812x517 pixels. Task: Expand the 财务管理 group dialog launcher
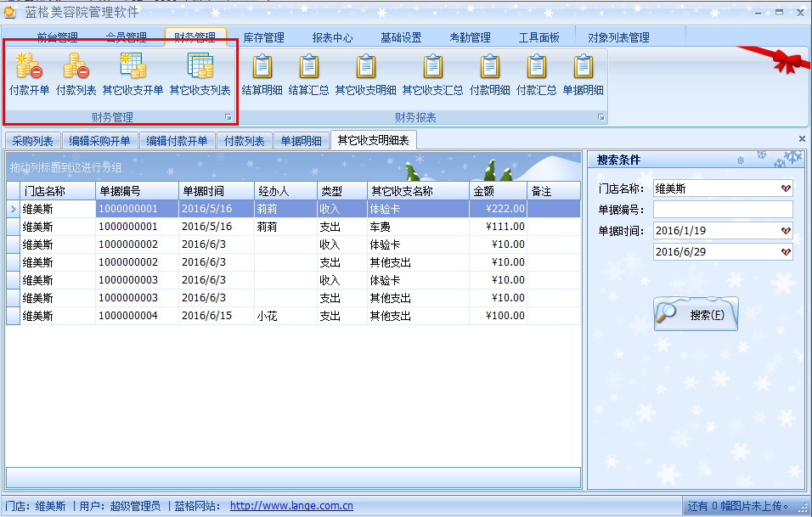[x=228, y=117]
